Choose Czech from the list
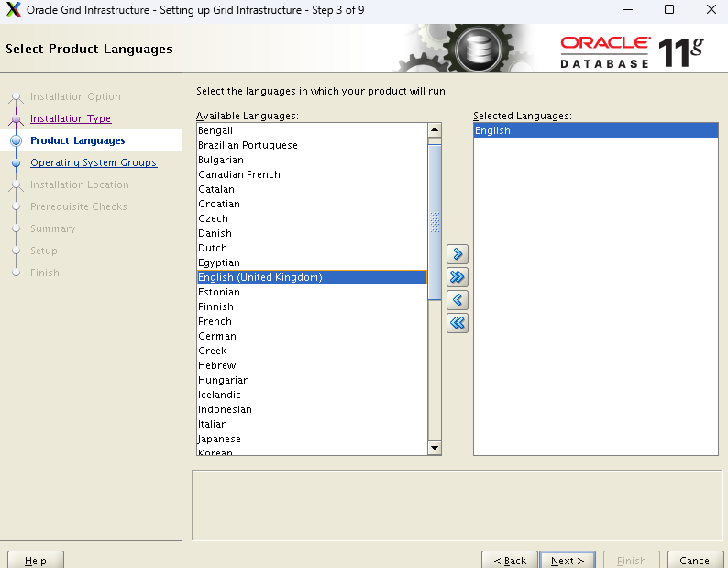728x568 pixels. 312,218
